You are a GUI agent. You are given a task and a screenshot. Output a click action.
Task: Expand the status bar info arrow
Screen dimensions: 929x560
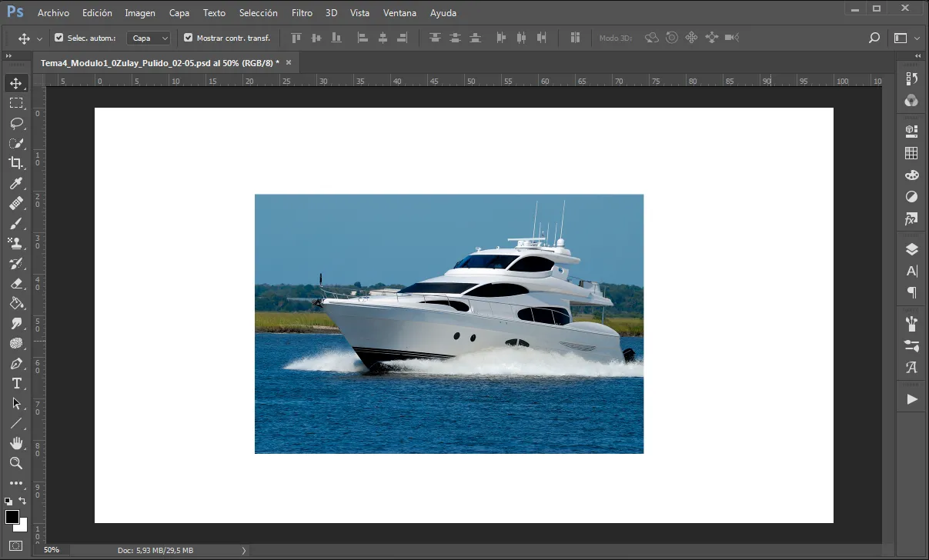coord(244,550)
